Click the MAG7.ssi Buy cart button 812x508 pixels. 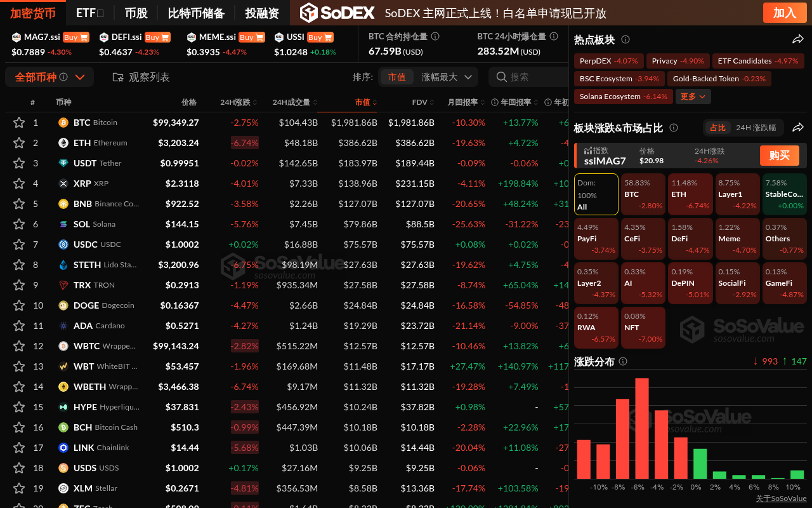[76, 37]
